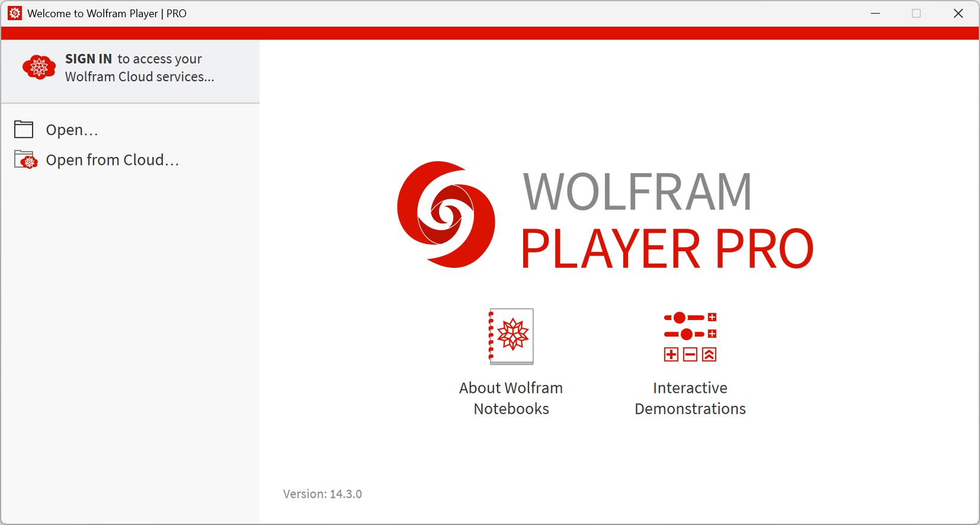Screen dimensions: 980x525
Task: Click the Wolfram Cloud sign-in icon
Action: (x=39, y=68)
